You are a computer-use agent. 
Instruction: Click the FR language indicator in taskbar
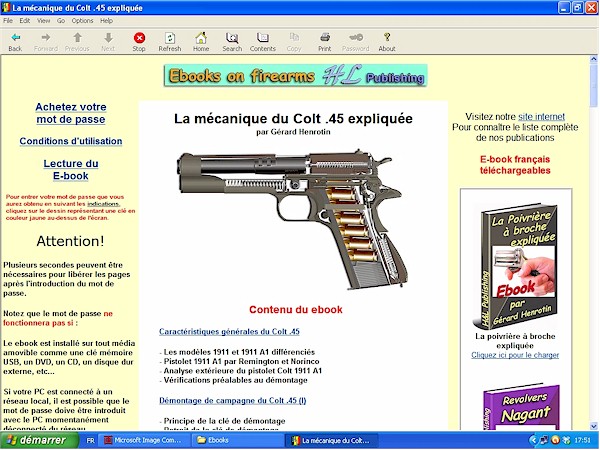coord(90,441)
